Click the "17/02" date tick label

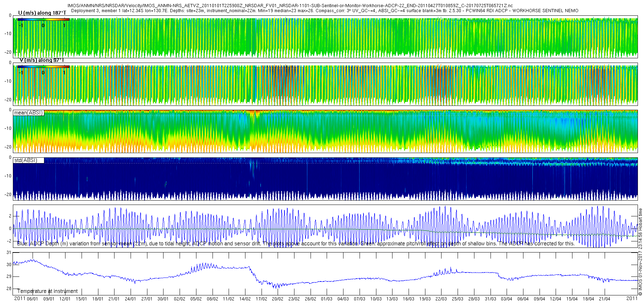coord(262,299)
